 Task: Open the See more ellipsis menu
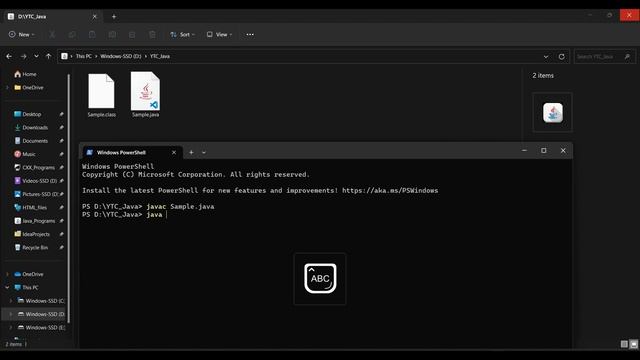pyautogui.click(x=250, y=35)
